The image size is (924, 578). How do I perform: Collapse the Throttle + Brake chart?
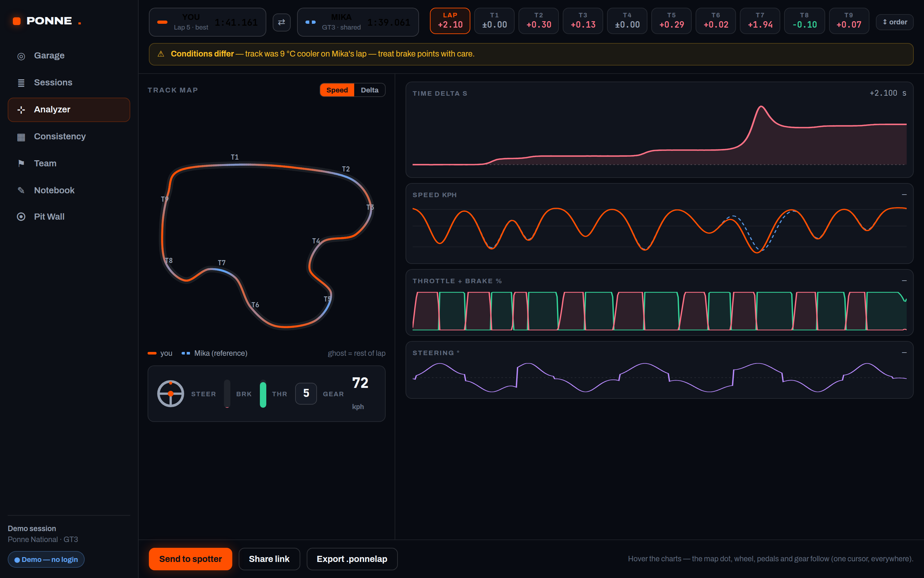pyautogui.click(x=904, y=281)
